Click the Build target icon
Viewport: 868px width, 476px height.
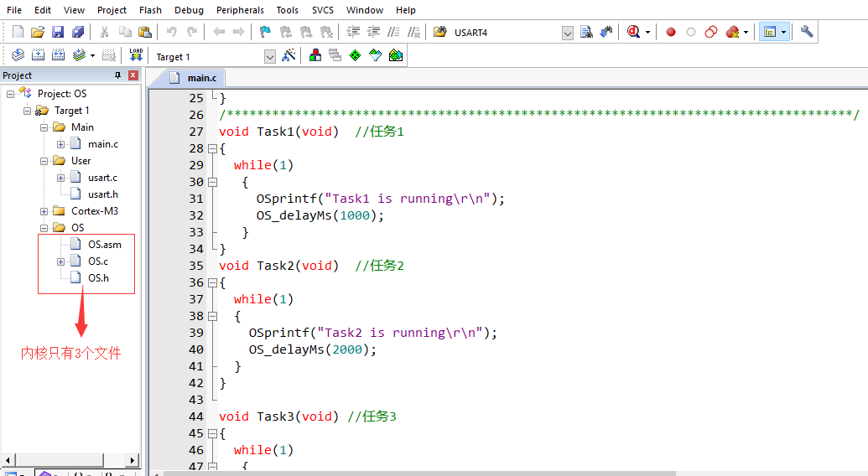pos(38,55)
